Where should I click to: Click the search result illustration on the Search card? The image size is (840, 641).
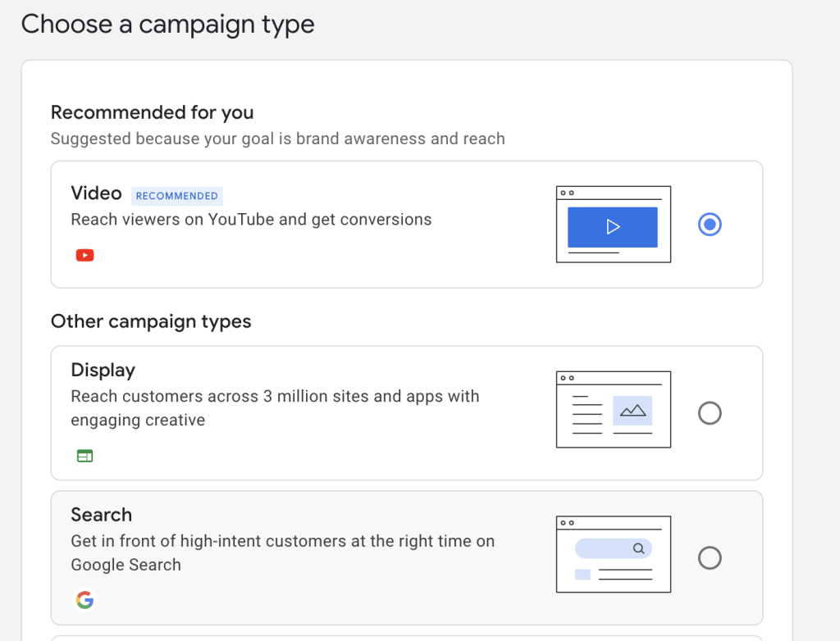(613, 554)
